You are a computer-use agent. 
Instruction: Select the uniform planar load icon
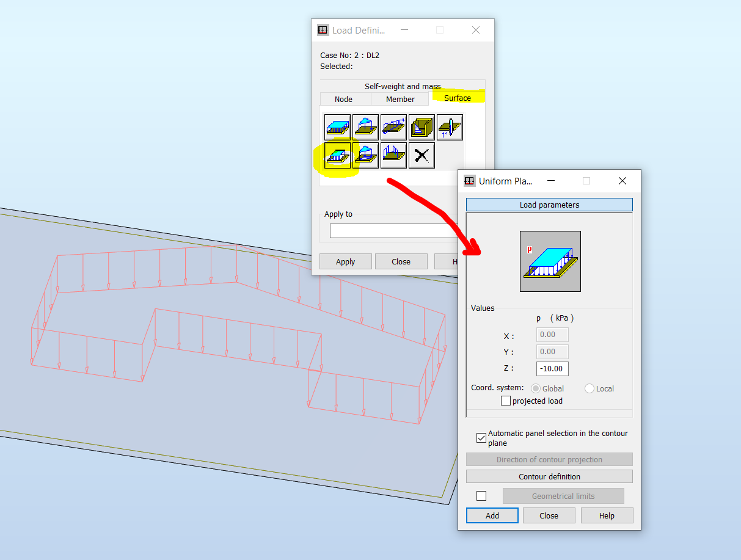pos(338,126)
